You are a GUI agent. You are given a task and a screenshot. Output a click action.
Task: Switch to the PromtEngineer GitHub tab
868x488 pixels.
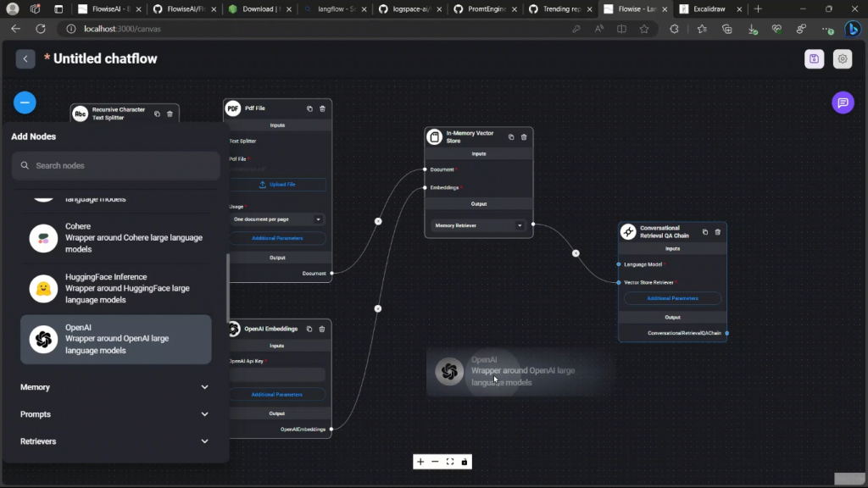(x=486, y=8)
